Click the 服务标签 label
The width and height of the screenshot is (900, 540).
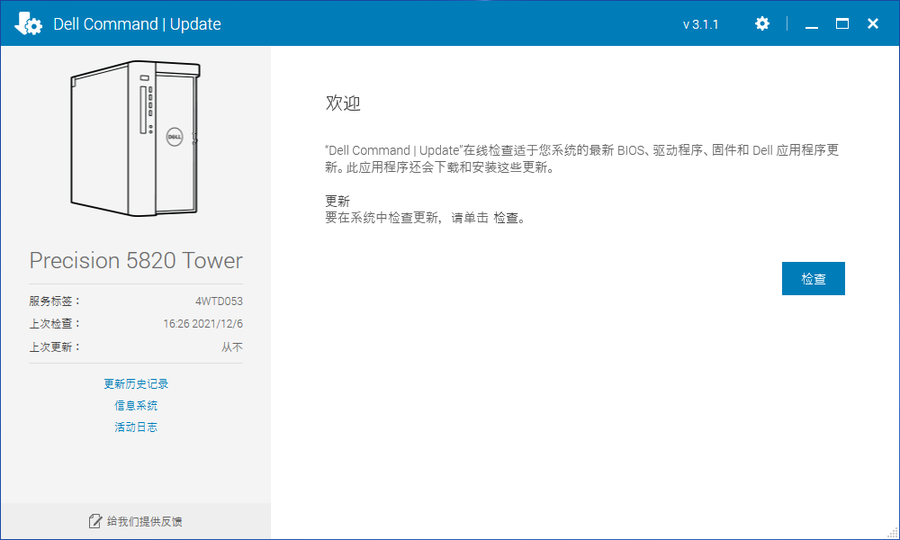click(x=55, y=301)
